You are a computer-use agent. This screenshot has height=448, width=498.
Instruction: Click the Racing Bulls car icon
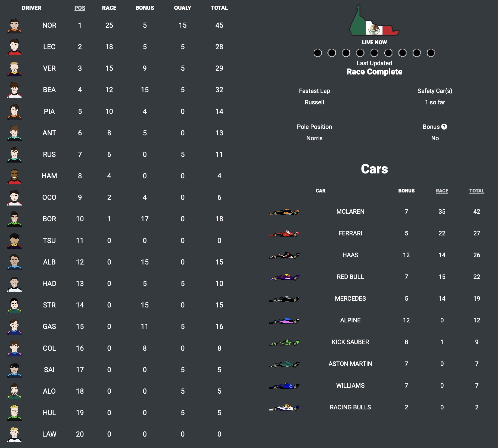coord(284,407)
